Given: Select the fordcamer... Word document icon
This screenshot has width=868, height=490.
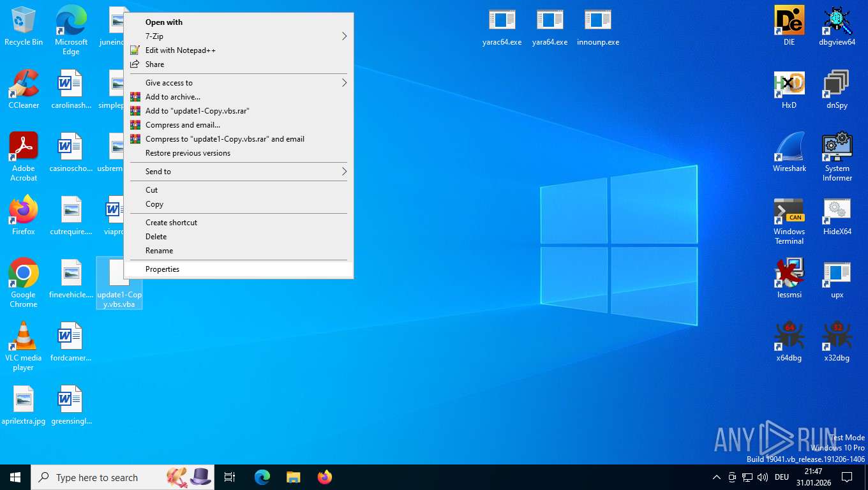Looking at the screenshot, I should pos(71,343).
